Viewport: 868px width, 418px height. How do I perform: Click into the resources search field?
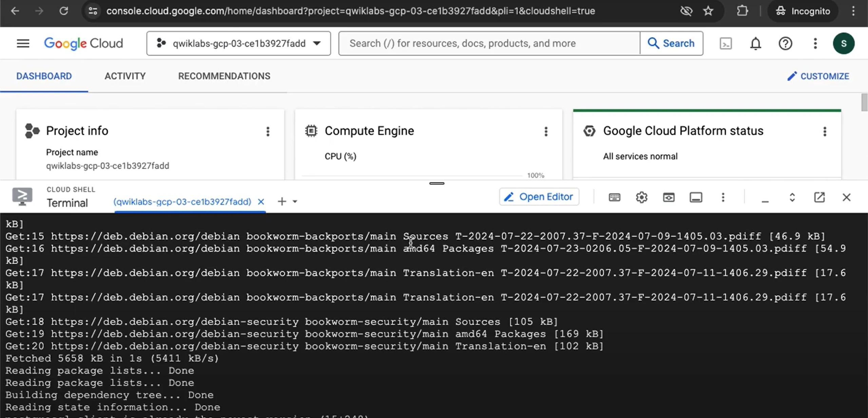click(488, 43)
